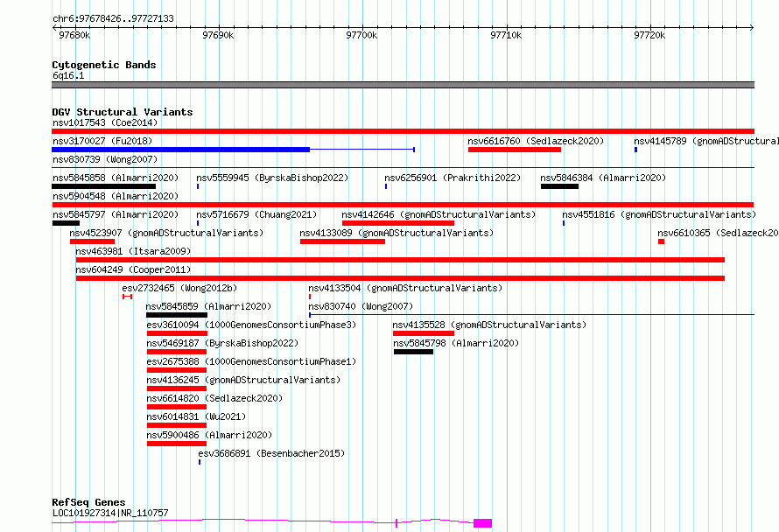Open nsv463981 (Itsara2009) variant label
The image size is (779, 532).
click(133, 251)
